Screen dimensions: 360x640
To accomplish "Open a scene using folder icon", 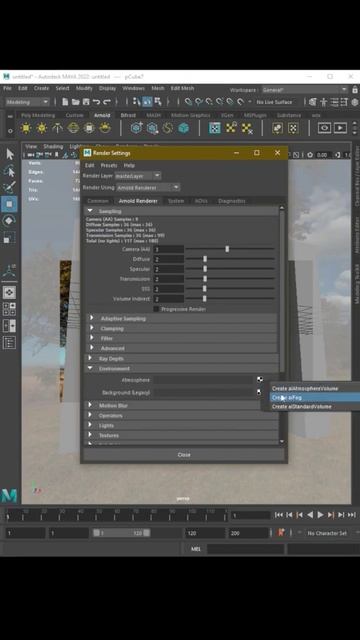I will click(76, 102).
